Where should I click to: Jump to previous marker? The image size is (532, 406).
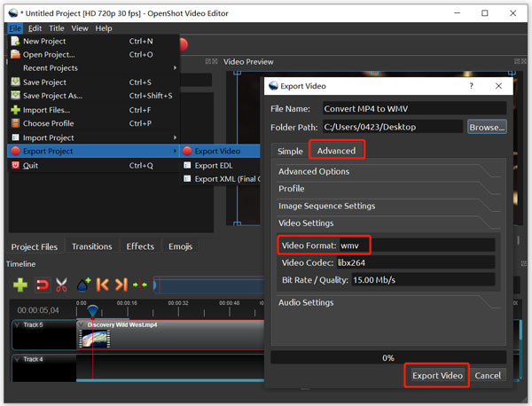pyautogui.click(x=102, y=285)
